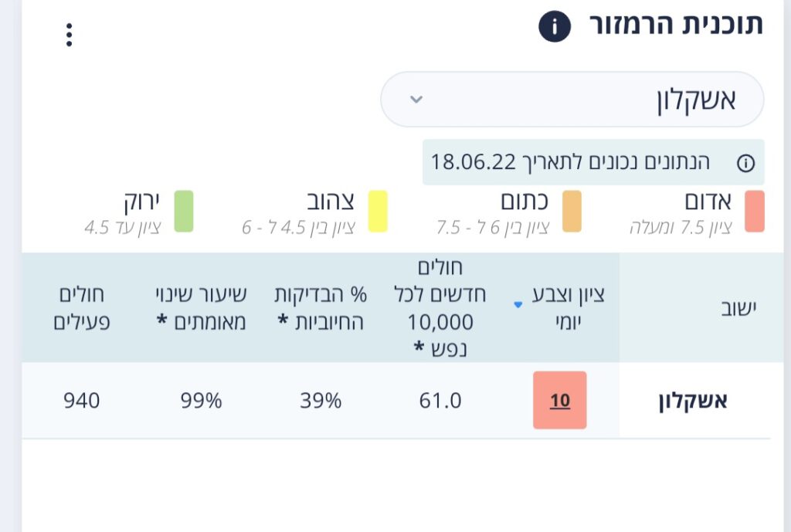The image size is (791, 532).
Task: Open the אשקלון city dropdown
Action: coord(572,100)
